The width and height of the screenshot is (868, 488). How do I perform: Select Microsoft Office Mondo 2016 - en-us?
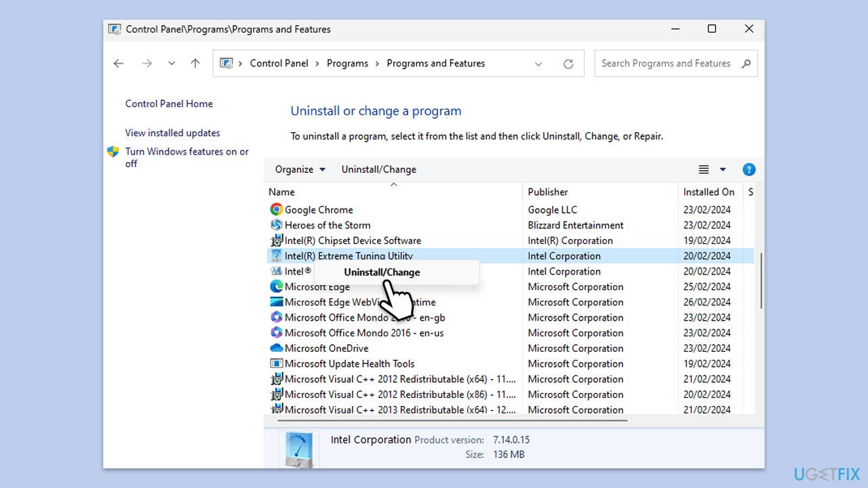(x=364, y=333)
